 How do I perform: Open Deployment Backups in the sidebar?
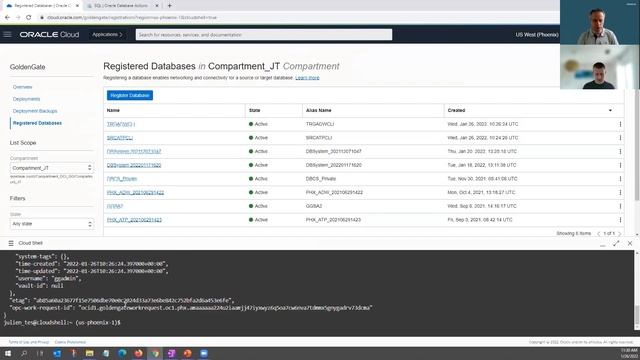pos(35,111)
